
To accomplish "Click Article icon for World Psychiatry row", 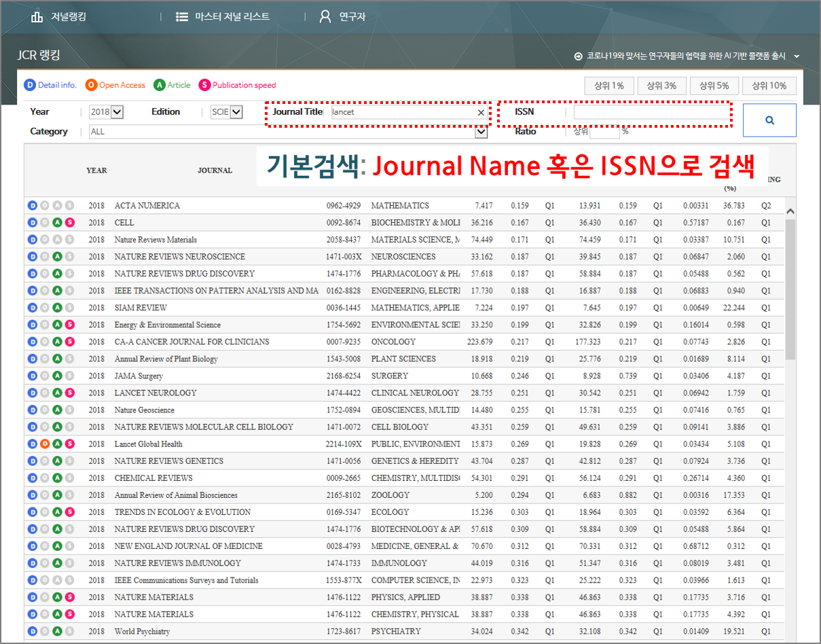I will 57,631.
